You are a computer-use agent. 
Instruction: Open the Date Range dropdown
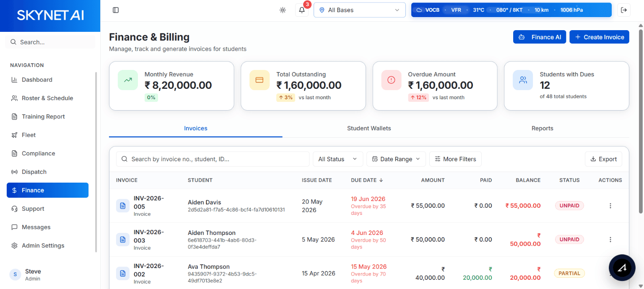tap(396, 159)
